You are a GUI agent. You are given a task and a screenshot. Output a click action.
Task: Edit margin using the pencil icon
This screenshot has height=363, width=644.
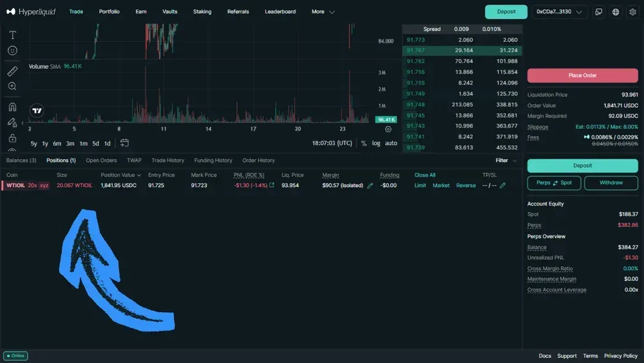(370, 186)
